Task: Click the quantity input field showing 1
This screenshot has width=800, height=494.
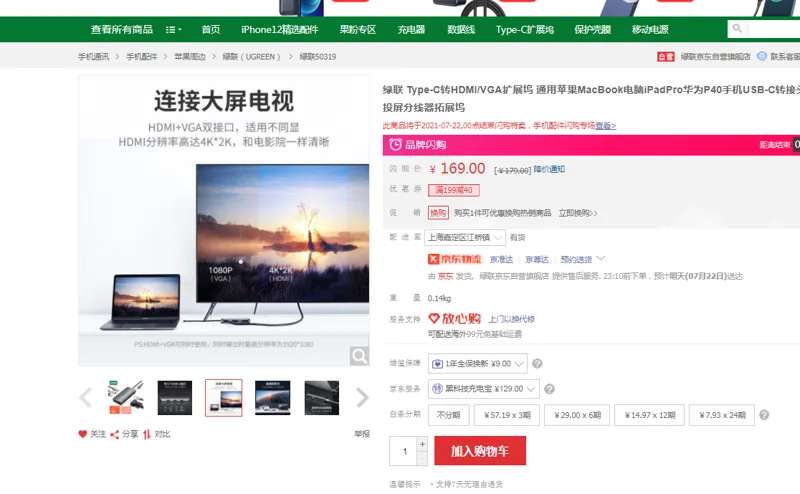Action: pyautogui.click(x=403, y=451)
